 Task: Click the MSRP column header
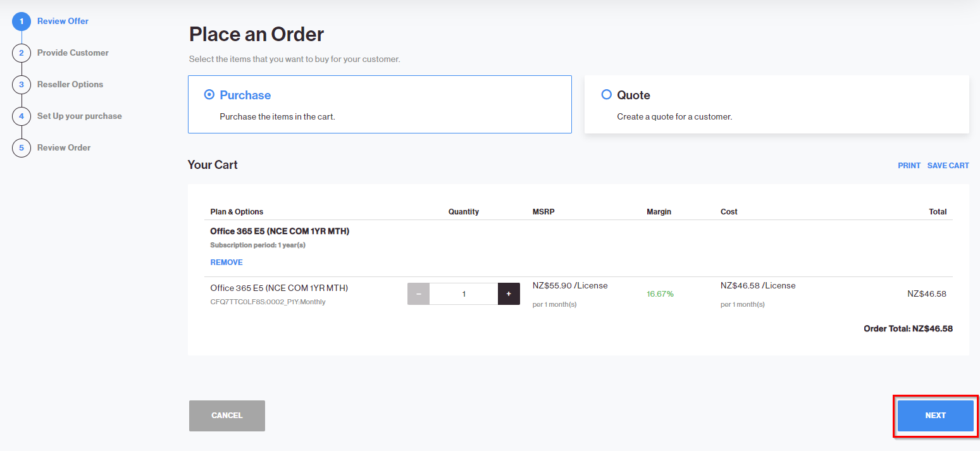point(543,212)
